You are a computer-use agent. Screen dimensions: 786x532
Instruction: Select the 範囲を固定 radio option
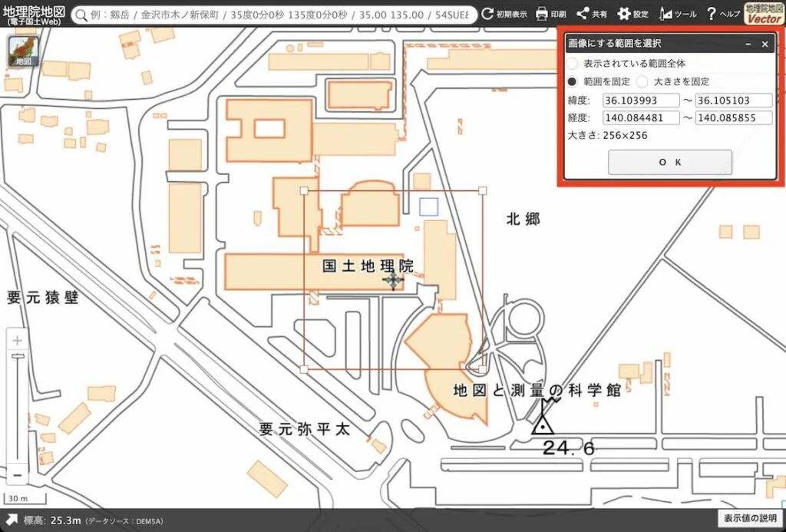pyautogui.click(x=573, y=81)
